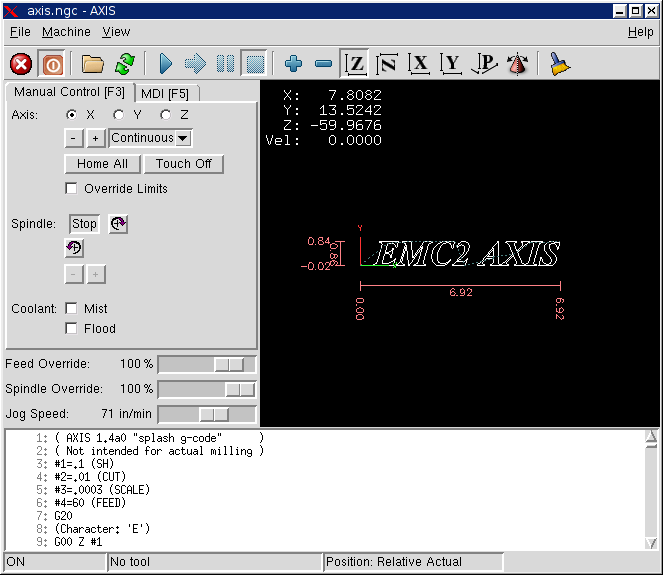
Task: Pause program with the pause icon
Action: tap(225, 64)
